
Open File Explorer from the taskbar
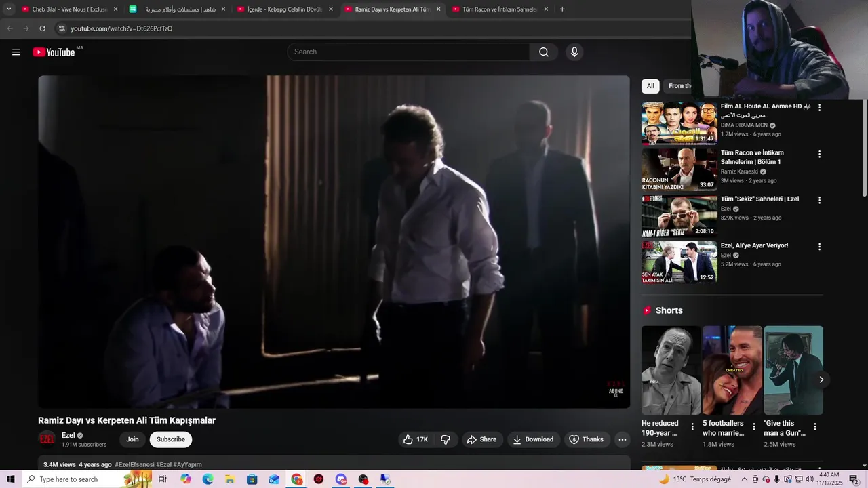point(230,479)
